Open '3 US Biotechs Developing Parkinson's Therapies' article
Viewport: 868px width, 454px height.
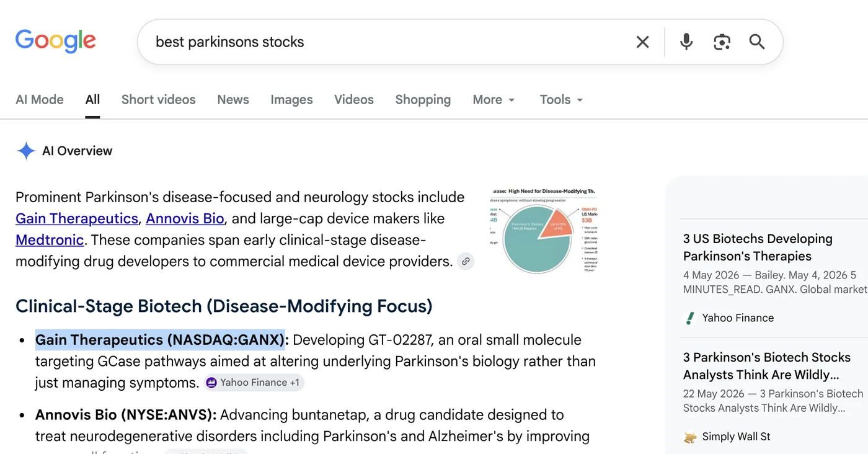758,247
